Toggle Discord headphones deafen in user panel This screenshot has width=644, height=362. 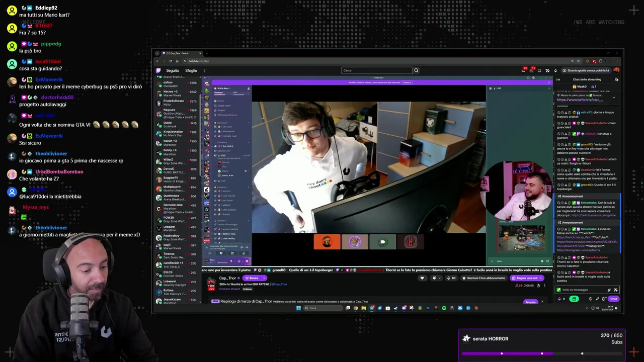point(239,261)
